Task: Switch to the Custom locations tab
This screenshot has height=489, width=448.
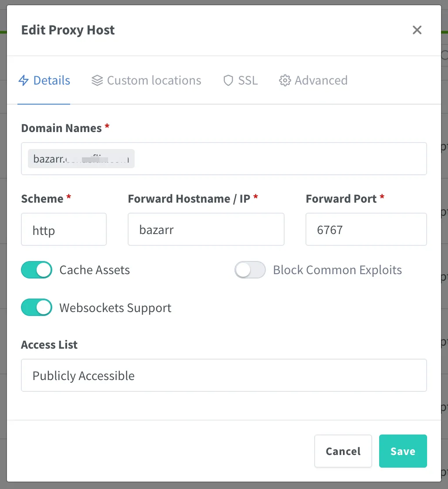Action: [x=146, y=80]
